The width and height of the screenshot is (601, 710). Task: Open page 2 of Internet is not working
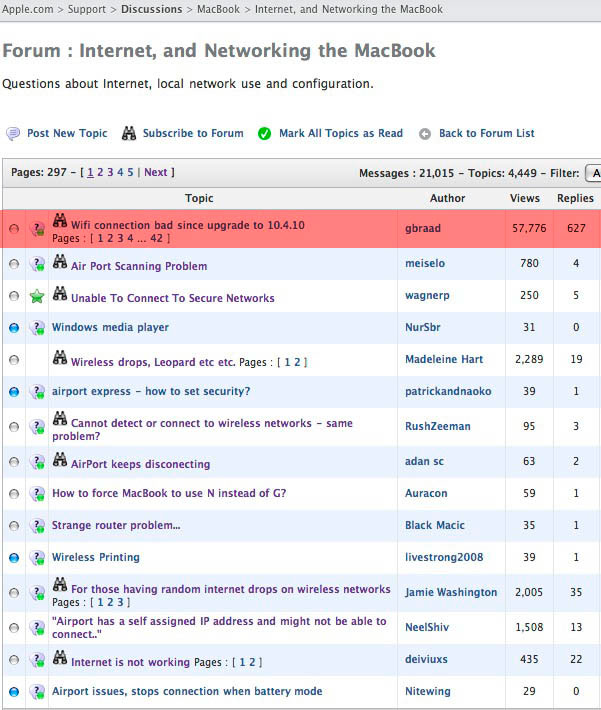(x=252, y=662)
